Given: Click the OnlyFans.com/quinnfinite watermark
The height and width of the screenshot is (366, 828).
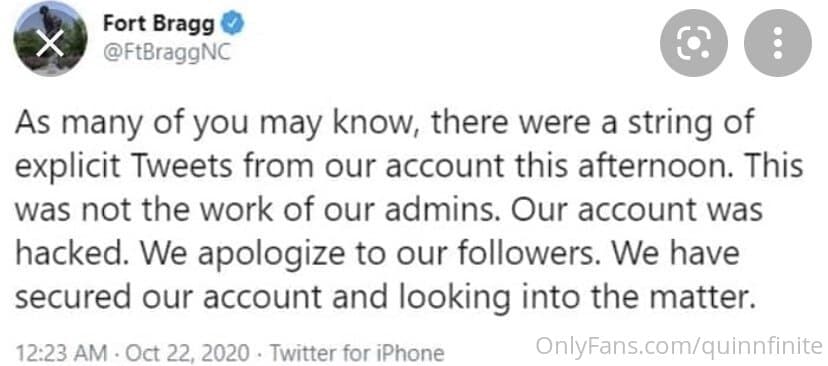Looking at the screenshot, I should pyautogui.click(x=679, y=346).
